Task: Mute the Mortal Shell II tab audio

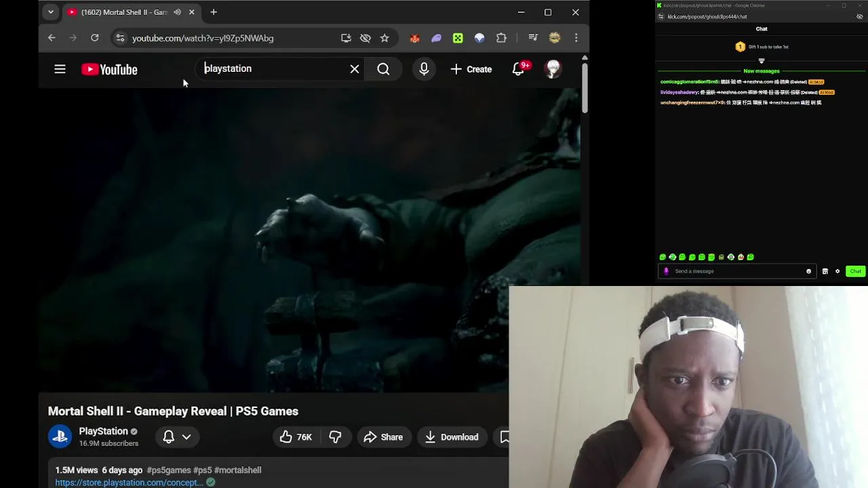Action: (x=177, y=12)
